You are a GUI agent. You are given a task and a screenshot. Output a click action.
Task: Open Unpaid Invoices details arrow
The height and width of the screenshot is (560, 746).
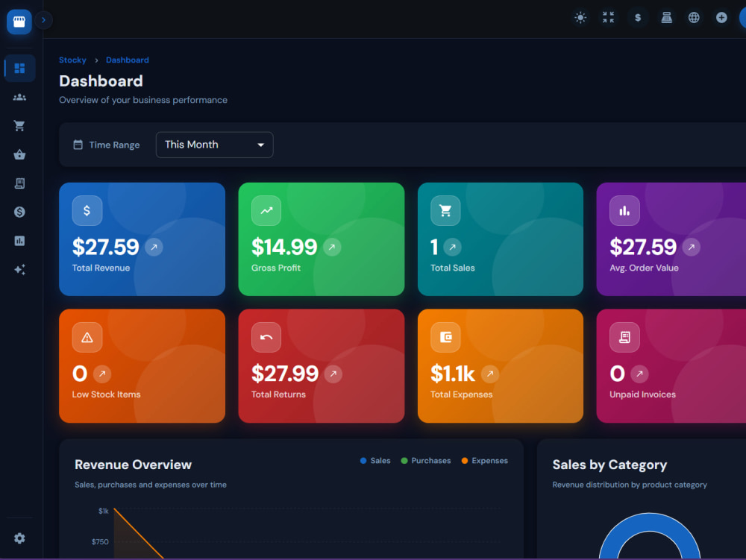coord(639,374)
